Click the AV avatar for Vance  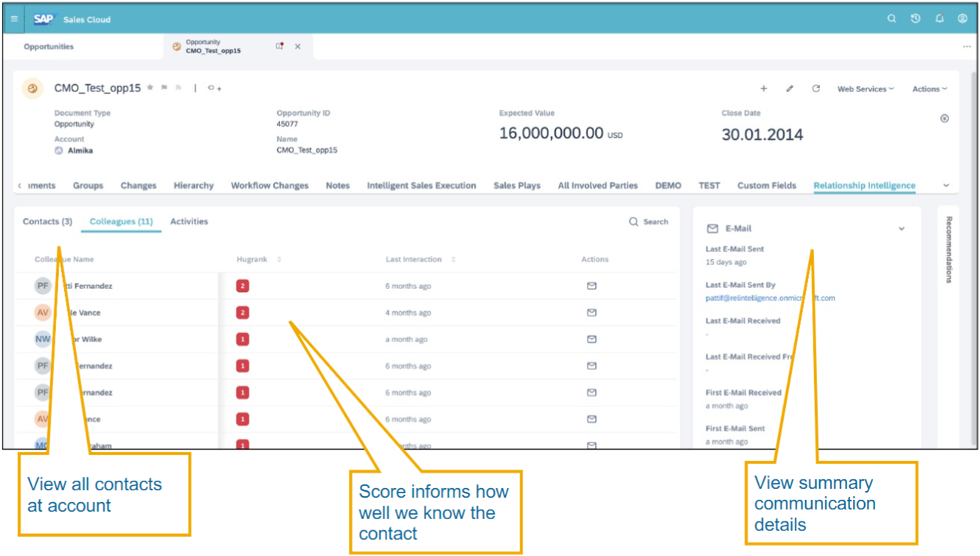click(43, 313)
